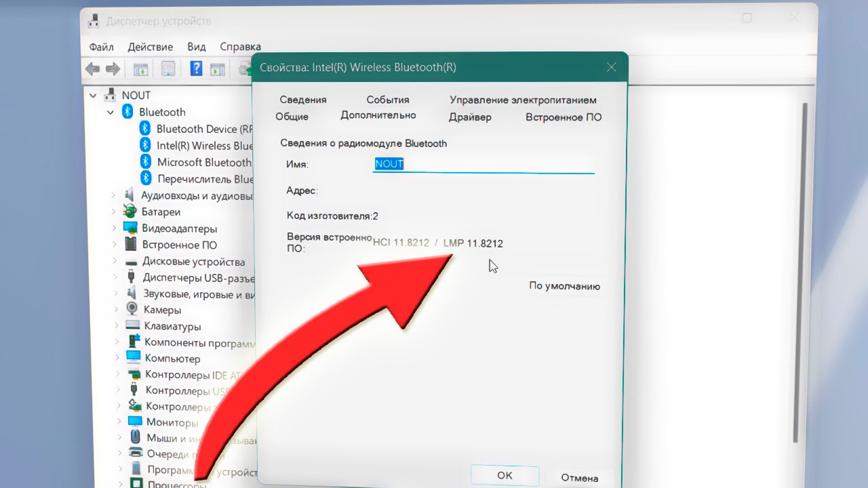Open the Действие menu
The width and height of the screenshot is (868, 488).
pyautogui.click(x=150, y=47)
